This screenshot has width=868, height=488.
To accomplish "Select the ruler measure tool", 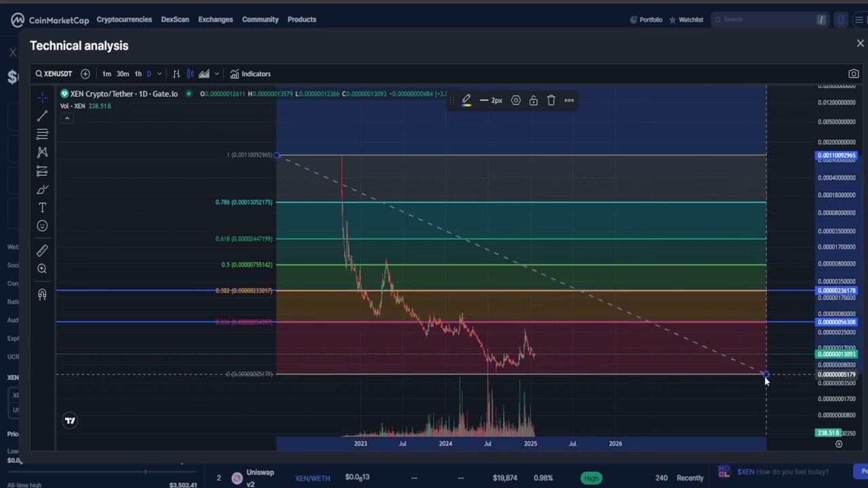I will [42, 251].
